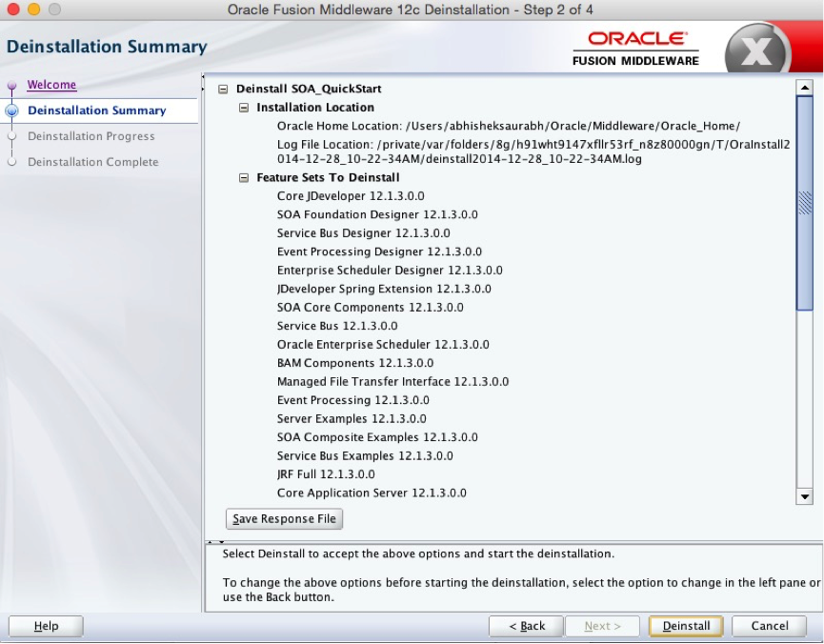Close the window with red button
824x644 pixels.
[x=13, y=10]
